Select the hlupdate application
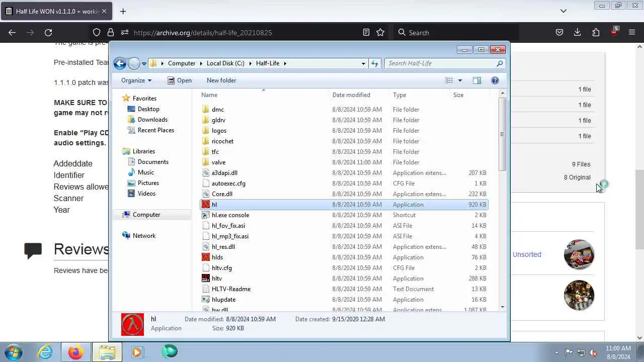The height and width of the screenshot is (362, 644). (x=223, y=300)
